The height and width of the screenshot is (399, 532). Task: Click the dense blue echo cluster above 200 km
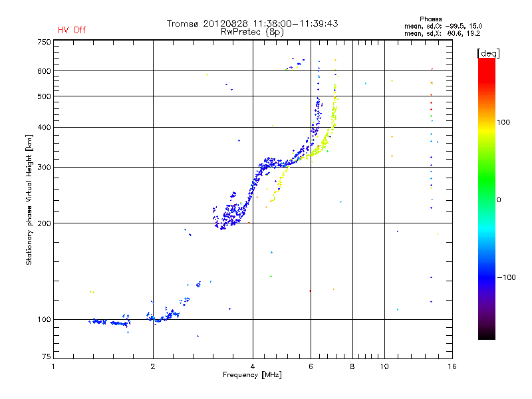[231, 213]
